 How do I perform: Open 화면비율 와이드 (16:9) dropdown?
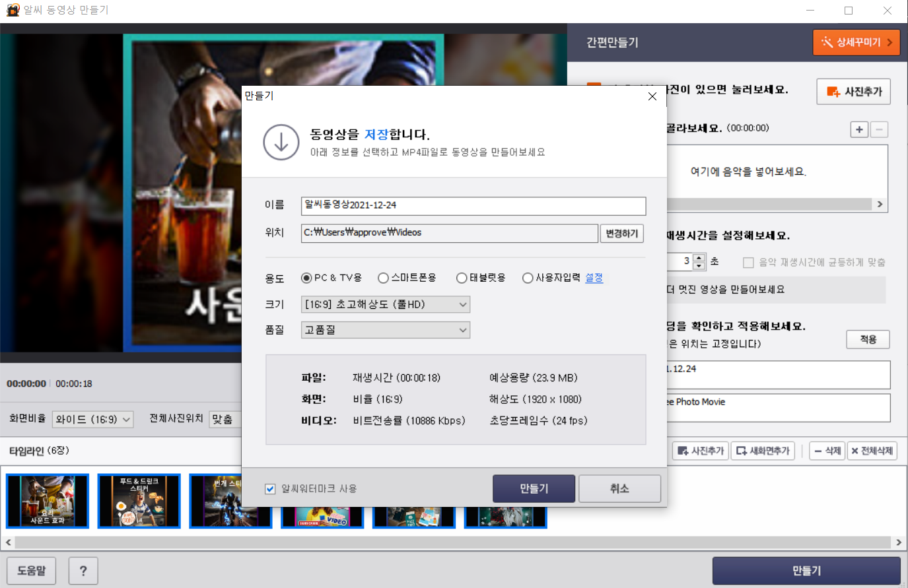coord(93,419)
